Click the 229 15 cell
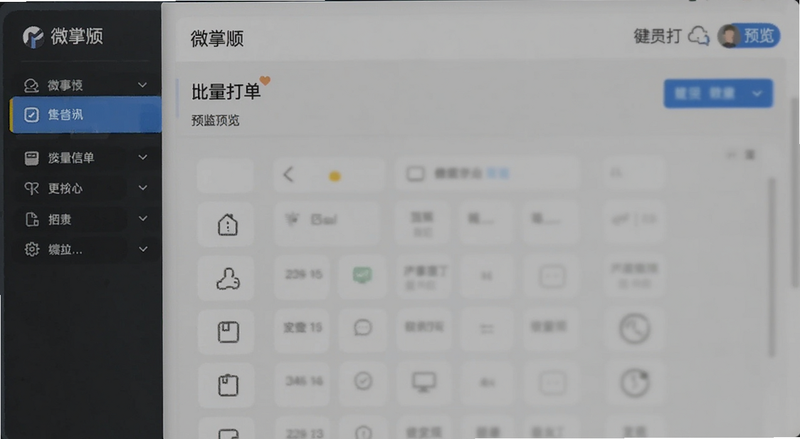The image size is (800, 439). point(303,275)
